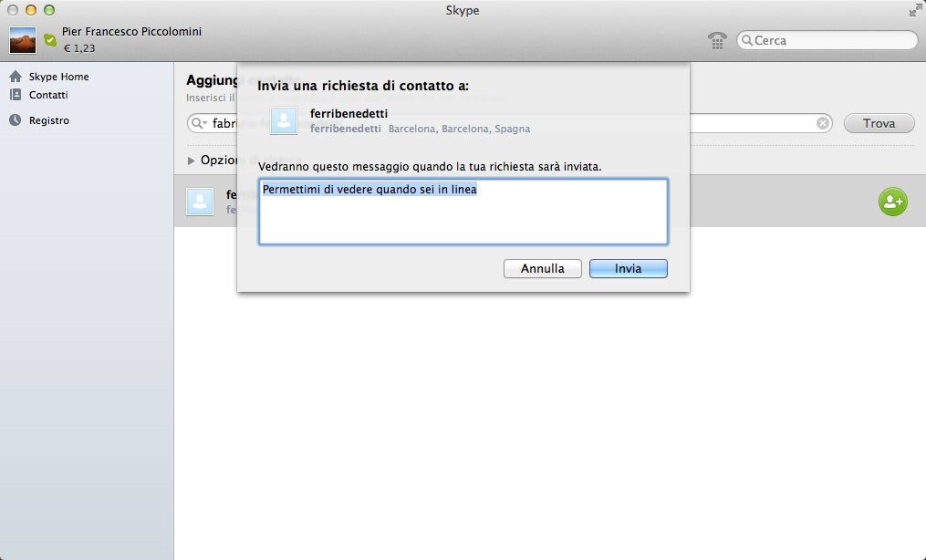The image size is (926, 560).
Task: Open Registro in the sidebar
Action: point(48,120)
